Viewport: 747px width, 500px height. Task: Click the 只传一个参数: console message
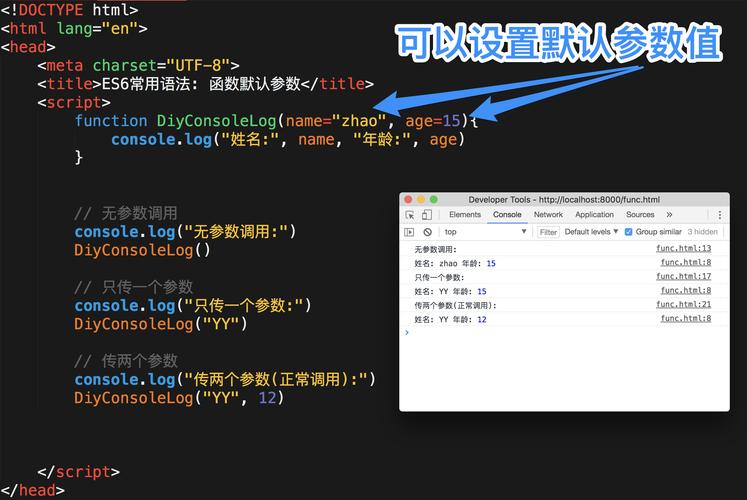pyautogui.click(x=439, y=278)
